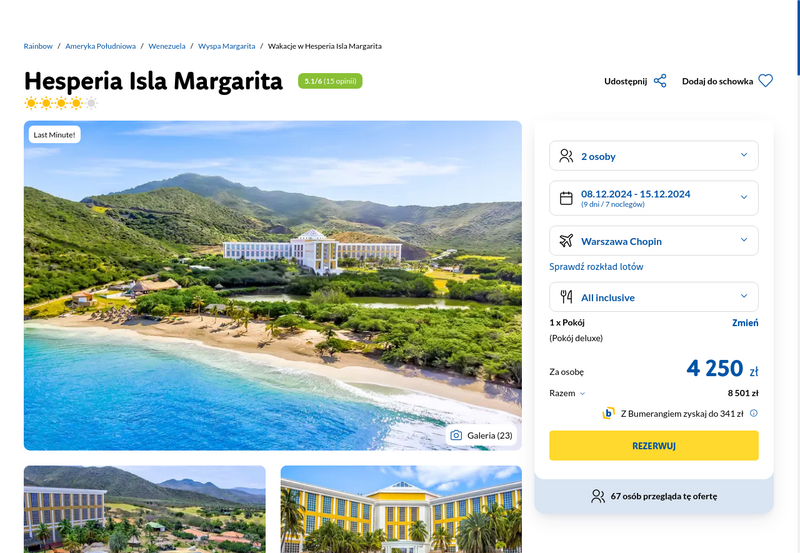This screenshot has width=800, height=553.
Task: Click the yellow REZERWUJ button
Action: (x=654, y=445)
